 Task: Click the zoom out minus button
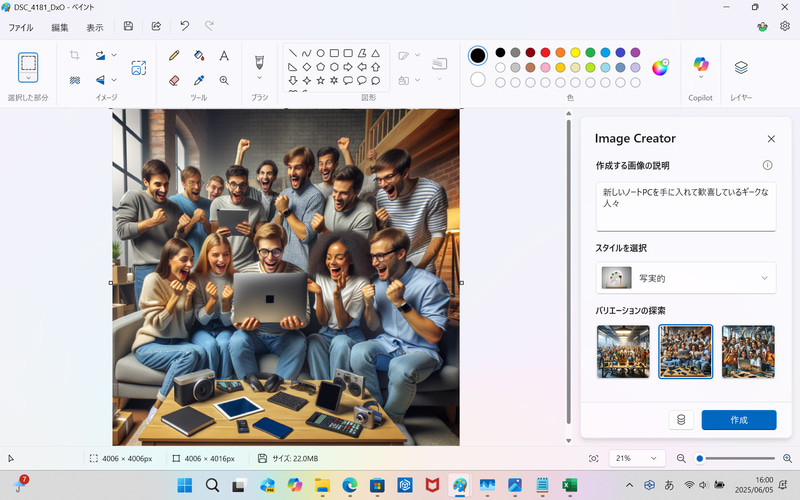(x=681, y=458)
